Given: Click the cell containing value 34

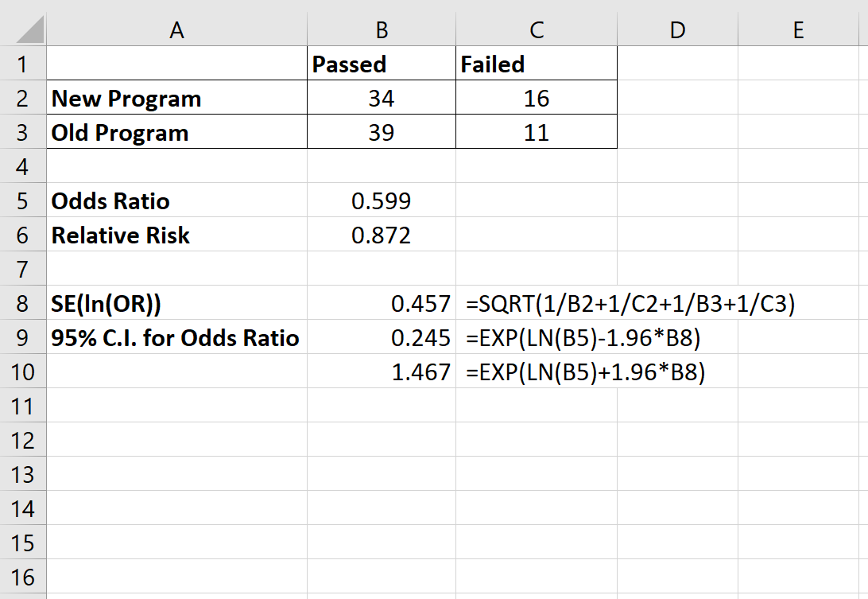Looking at the screenshot, I should click(382, 98).
